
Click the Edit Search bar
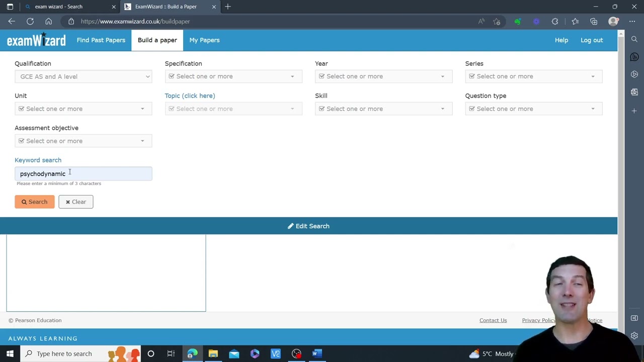pyautogui.click(x=308, y=226)
